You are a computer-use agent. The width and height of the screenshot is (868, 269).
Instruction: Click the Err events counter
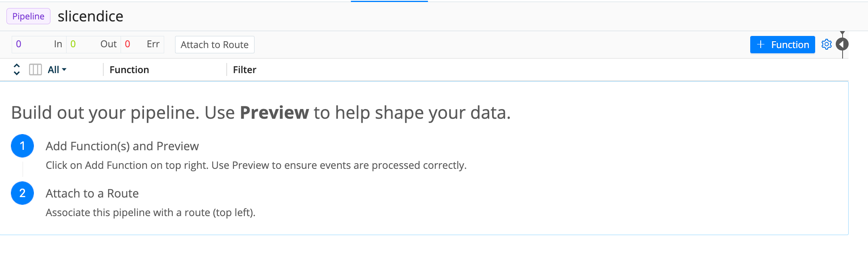[142, 44]
